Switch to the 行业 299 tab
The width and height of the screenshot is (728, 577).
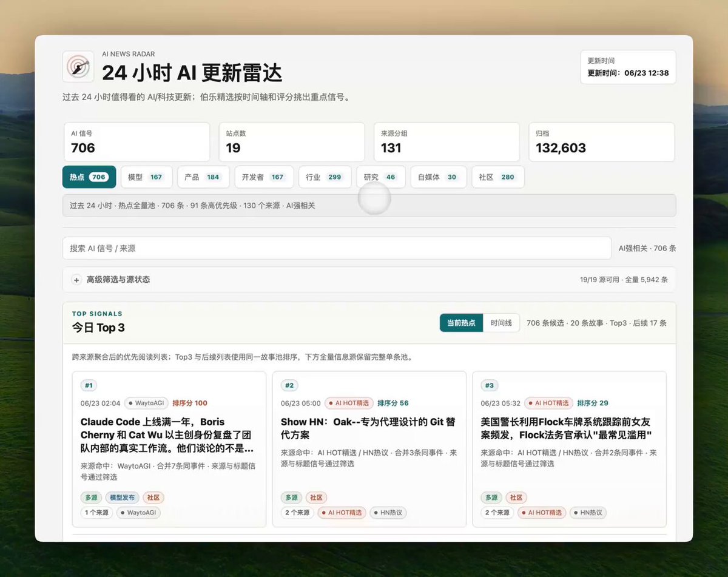coord(325,177)
